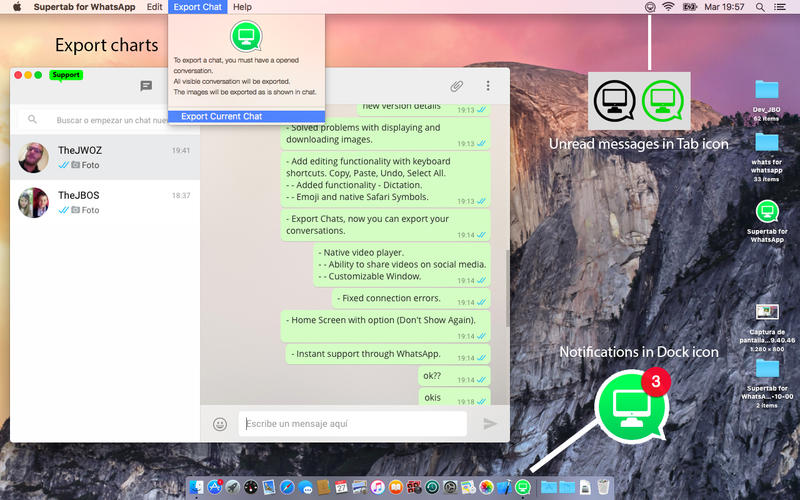
Task: Click message 'Instant support through WhatsApp.'
Action: [388, 354]
